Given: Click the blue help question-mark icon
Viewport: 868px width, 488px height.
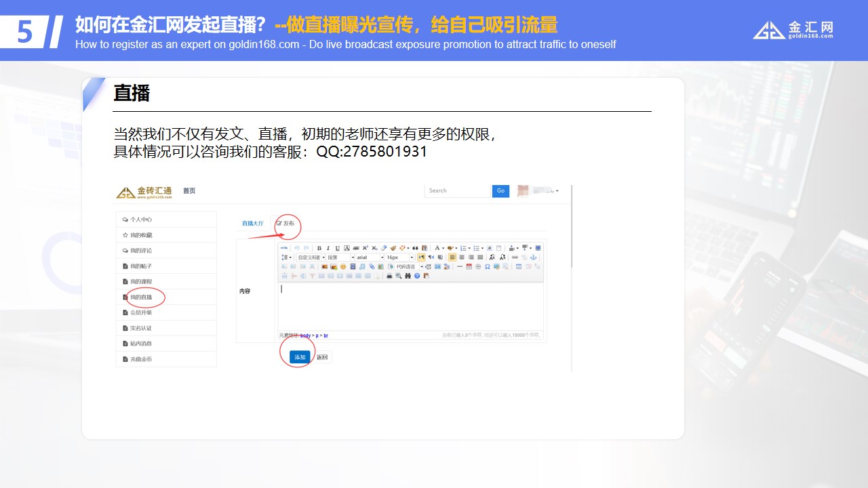Looking at the screenshot, I should [417, 276].
